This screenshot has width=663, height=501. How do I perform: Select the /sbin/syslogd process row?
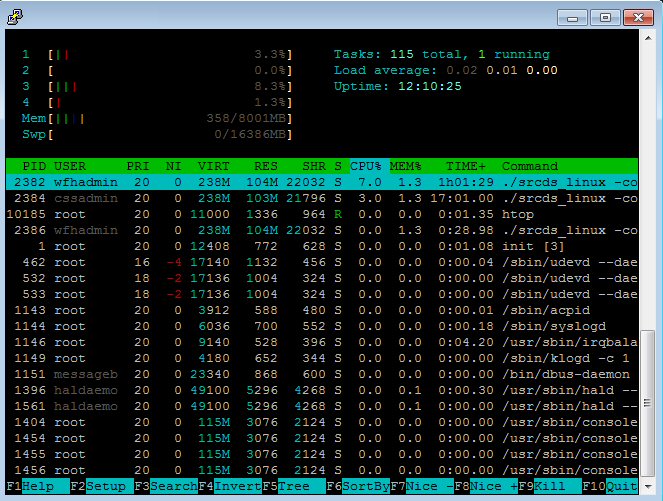[322, 326]
